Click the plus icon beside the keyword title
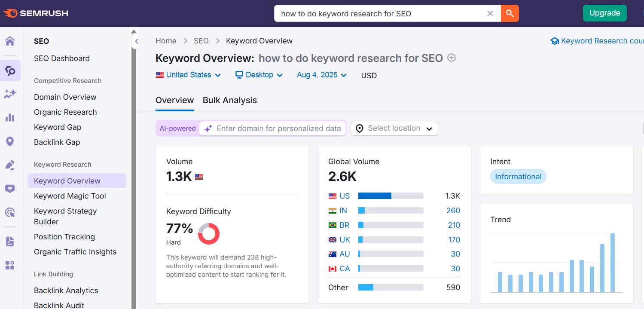 (452, 58)
